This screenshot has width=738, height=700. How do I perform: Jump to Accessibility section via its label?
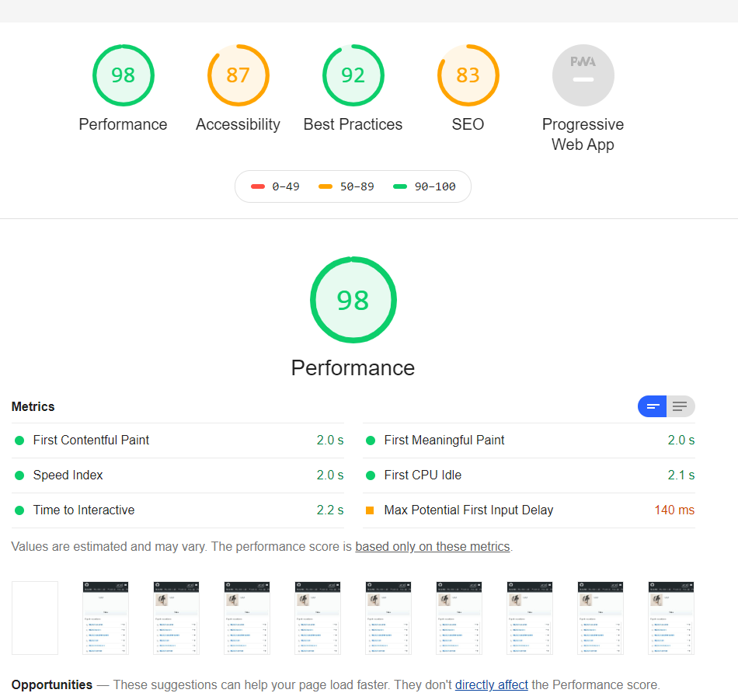[x=238, y=124]
